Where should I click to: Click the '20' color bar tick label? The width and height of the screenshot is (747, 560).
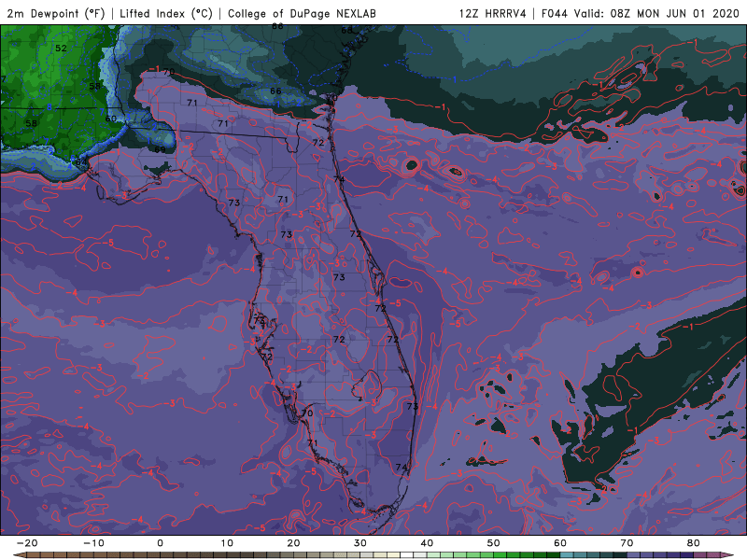click(x=293, y=543)
